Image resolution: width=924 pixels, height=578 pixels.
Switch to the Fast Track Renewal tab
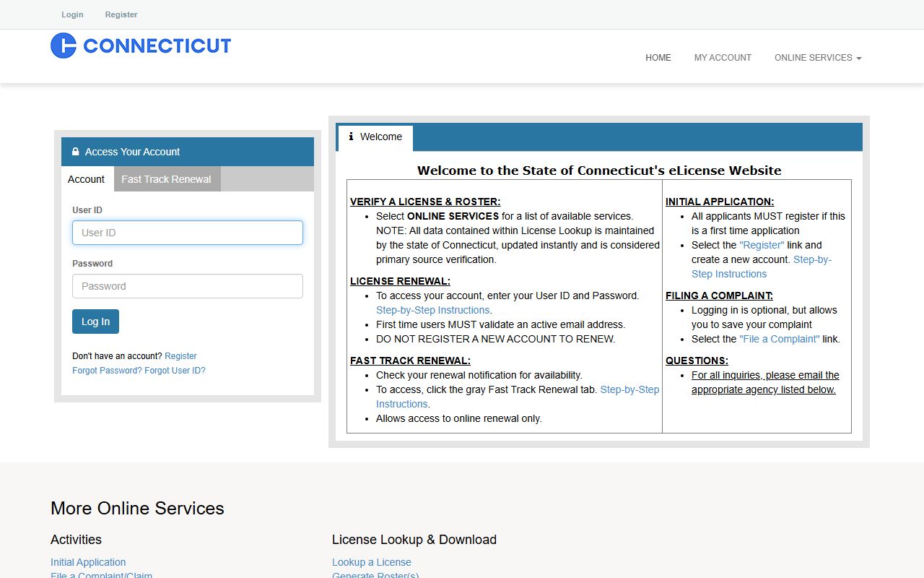point(167,179)
